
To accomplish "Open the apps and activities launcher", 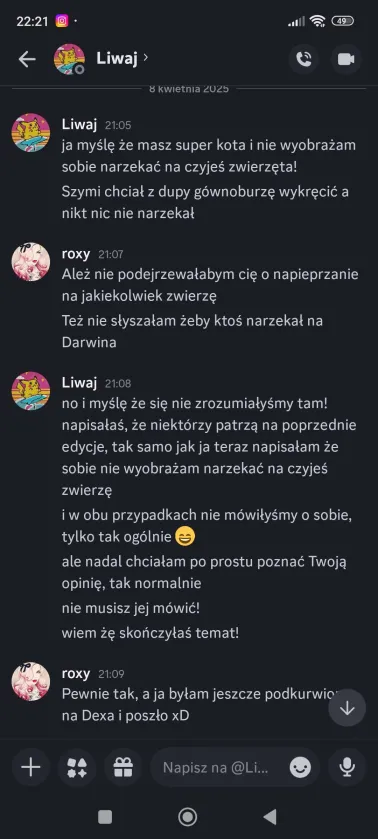I will coord(77,768).
